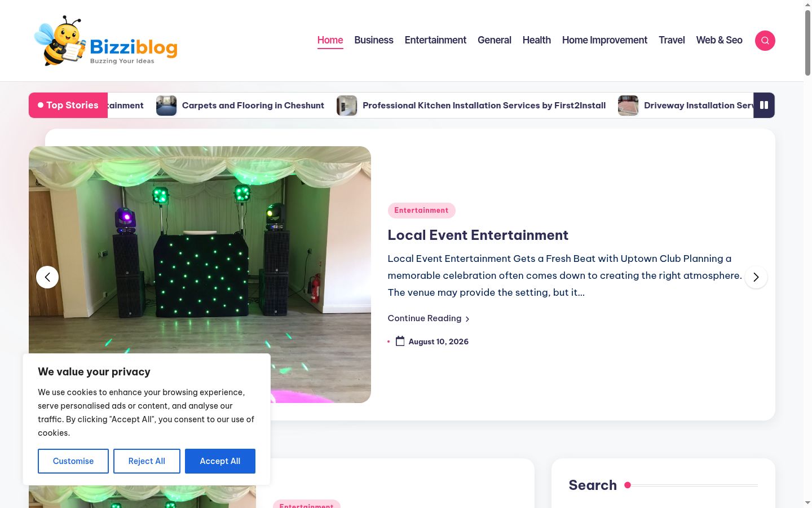
Task: Open the Travel menu item
Action: [x=672, y=40]
